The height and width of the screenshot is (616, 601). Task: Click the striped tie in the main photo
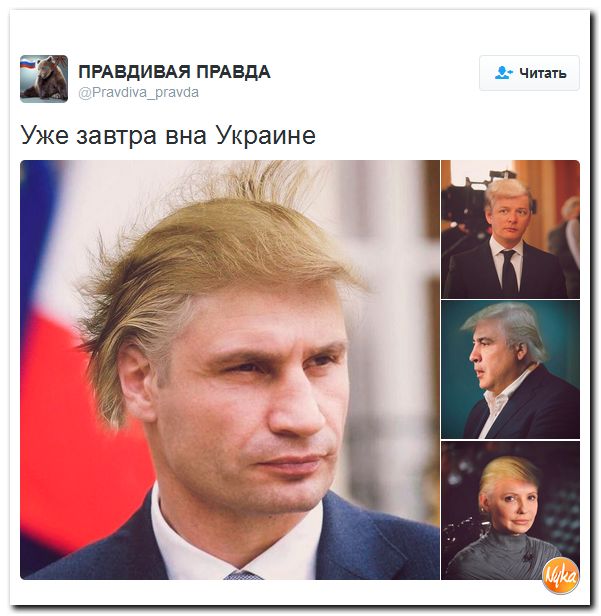[x=244, y=574]
